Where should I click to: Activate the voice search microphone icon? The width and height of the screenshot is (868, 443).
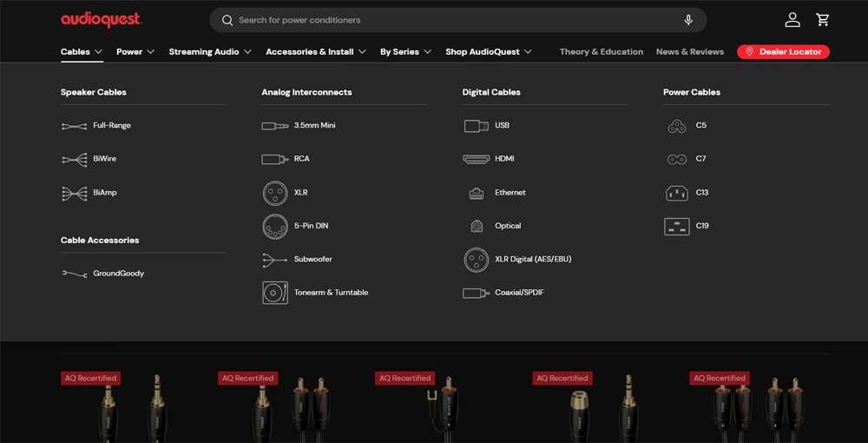[688, 21]
